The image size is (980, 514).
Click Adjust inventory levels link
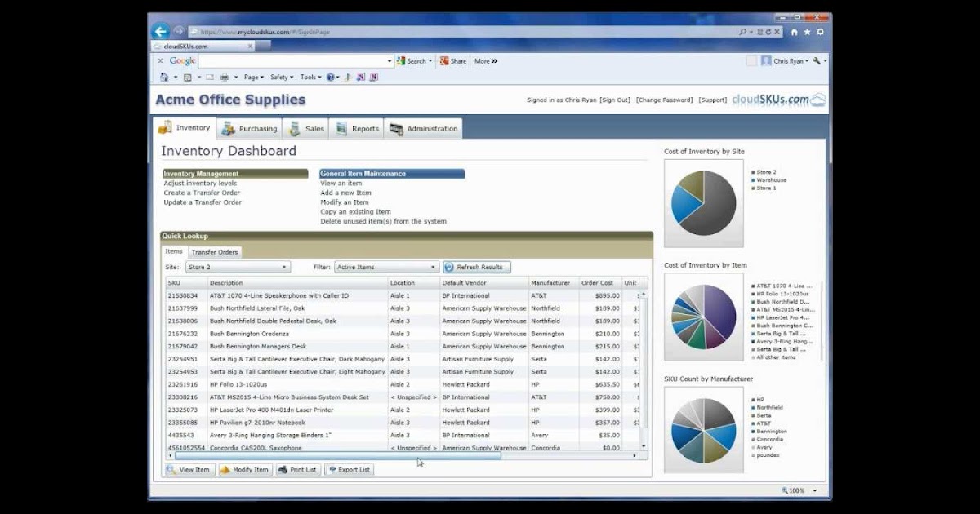coord(200,184)
